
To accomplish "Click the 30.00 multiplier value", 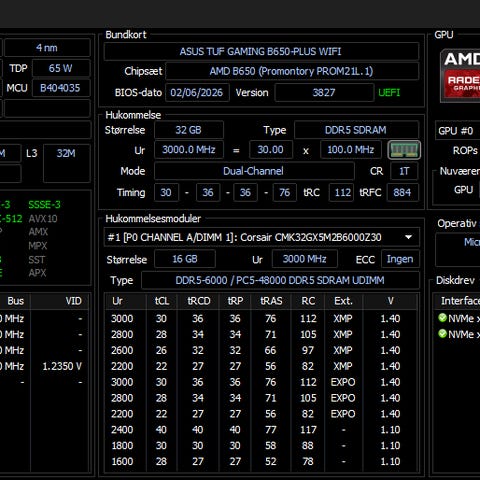I will (271, 150).
